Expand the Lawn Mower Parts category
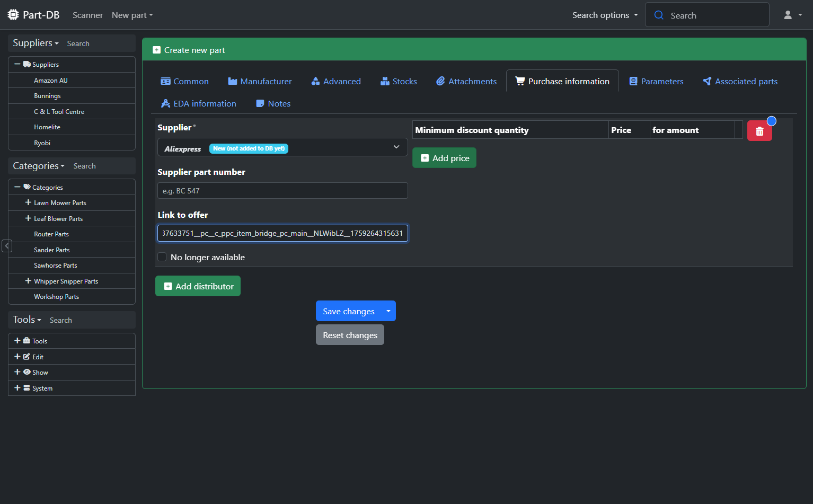The image size is (813, 504). click(x=28, y=202)
